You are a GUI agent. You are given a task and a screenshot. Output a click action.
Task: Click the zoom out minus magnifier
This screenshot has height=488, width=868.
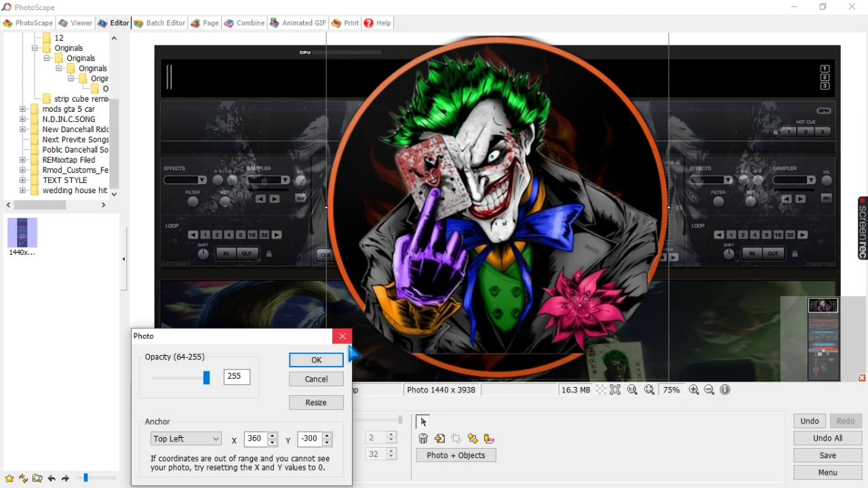(709, 390)
